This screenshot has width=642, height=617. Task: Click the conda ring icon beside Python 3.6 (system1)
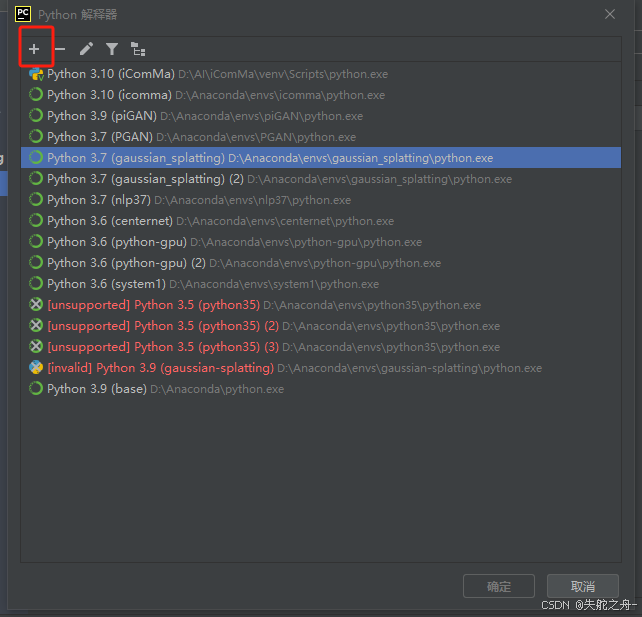pos(36,283)
